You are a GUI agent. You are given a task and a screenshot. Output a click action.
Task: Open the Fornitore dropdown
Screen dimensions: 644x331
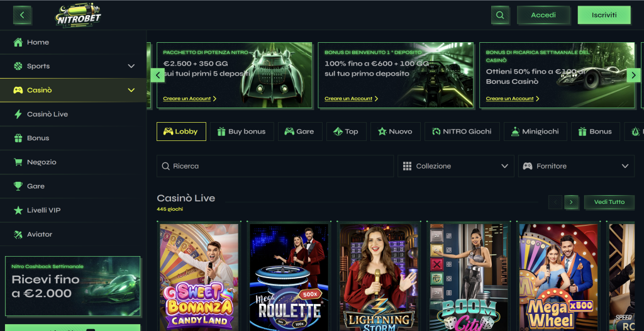[x=576, y=166]
